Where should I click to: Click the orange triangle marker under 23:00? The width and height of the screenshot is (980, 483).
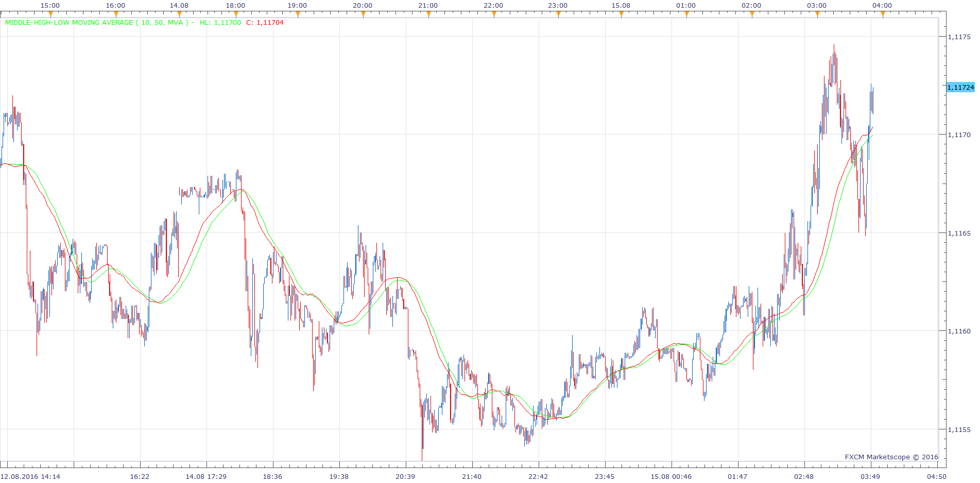[558, 14]
